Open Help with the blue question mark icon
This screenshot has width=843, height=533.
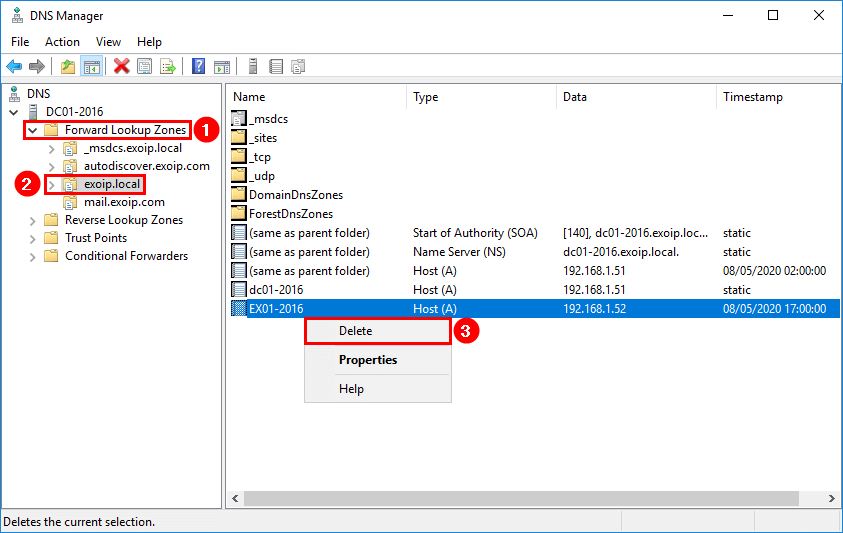[x=198, y=67]
